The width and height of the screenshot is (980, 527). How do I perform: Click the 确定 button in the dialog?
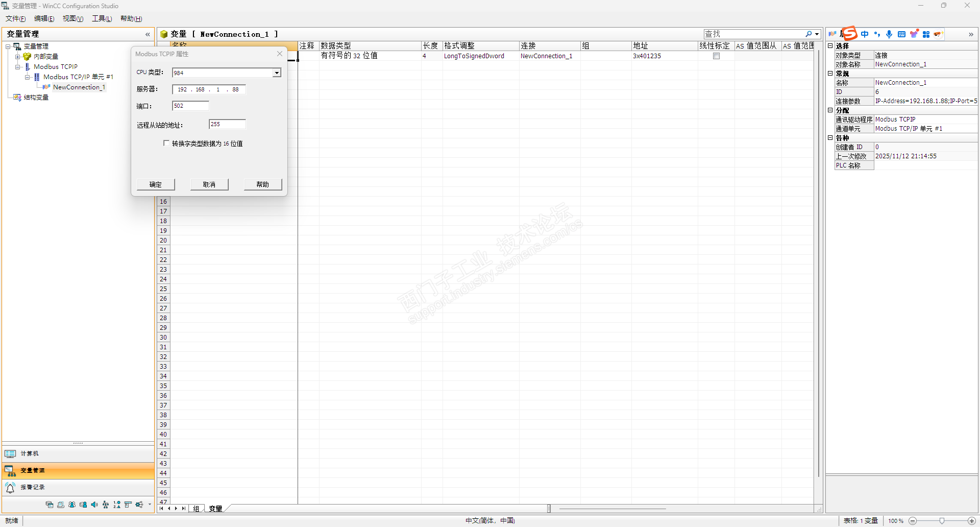point(156,184)
